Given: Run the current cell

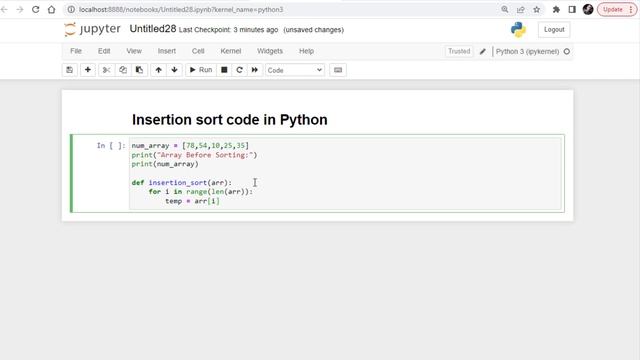Looking at the screenshot, I should [x=200, y=70].
